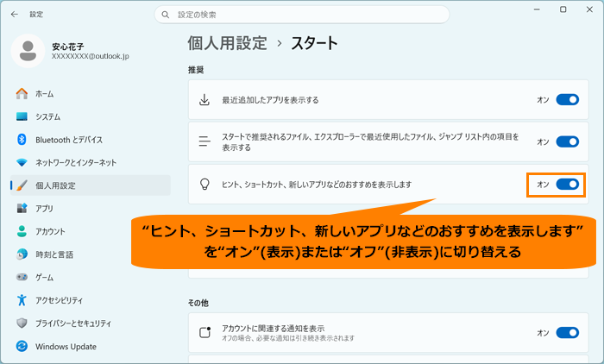
Task: Click the back arrow in Settings header
Action: click(15, 15)
